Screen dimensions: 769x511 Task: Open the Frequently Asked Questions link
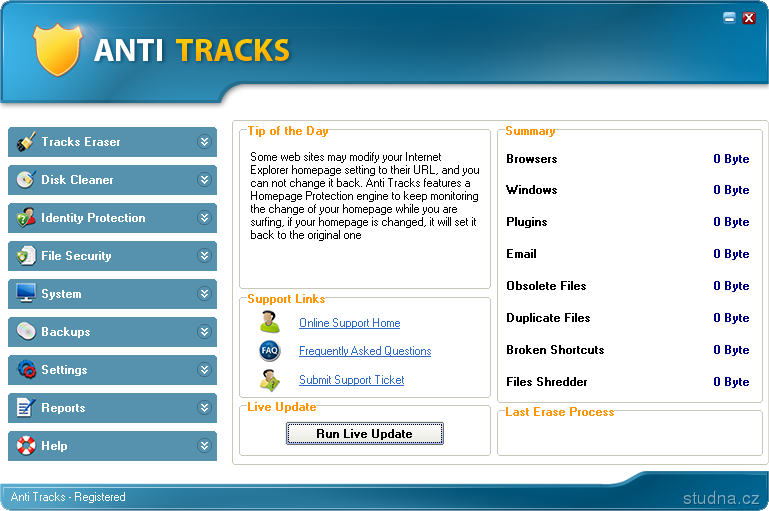coord(365,351)
